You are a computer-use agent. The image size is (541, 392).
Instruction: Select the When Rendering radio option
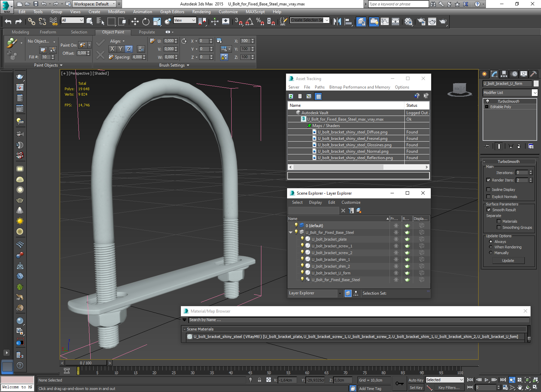[491, 247]
